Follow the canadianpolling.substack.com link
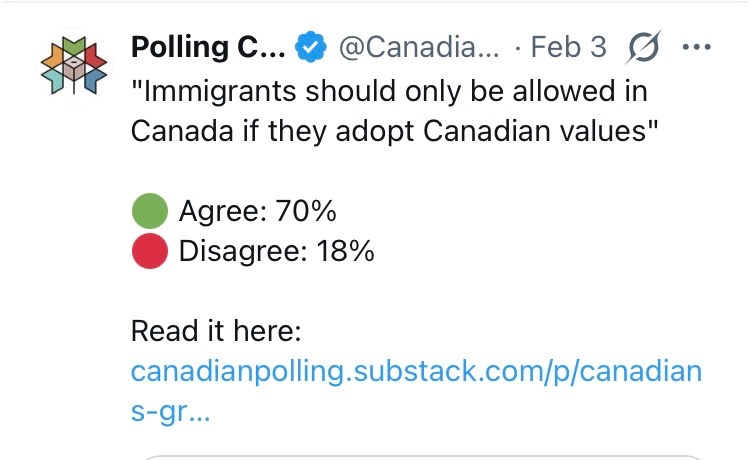 (x=416, y=372)
